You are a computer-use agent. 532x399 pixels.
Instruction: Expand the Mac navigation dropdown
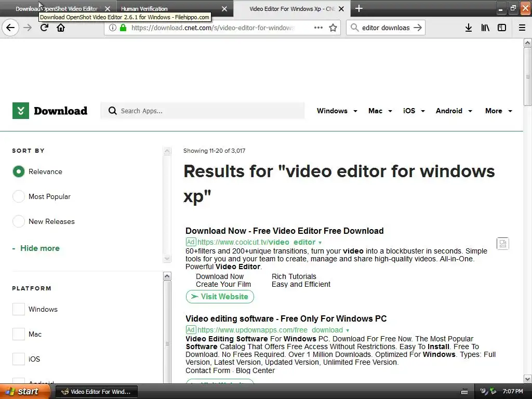pyautogui.click(x=380, y=111)
